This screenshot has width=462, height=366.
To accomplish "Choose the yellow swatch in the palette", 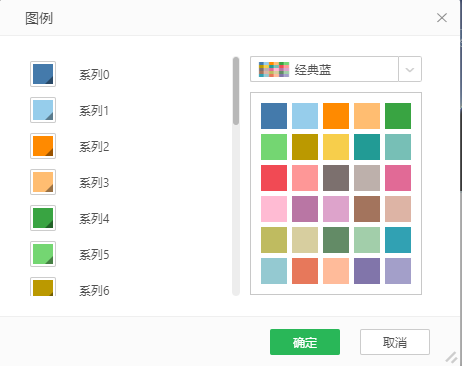I will 336,147.
